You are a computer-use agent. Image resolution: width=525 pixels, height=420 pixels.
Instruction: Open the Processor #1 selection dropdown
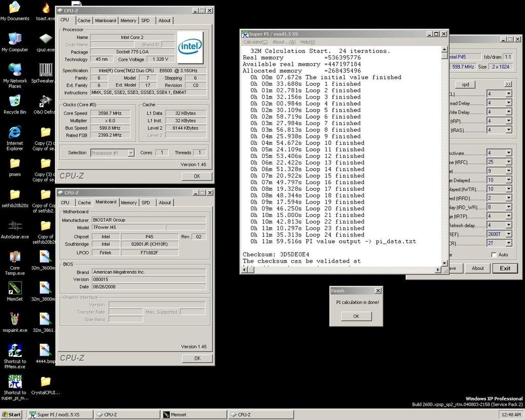tap(131, 153)
